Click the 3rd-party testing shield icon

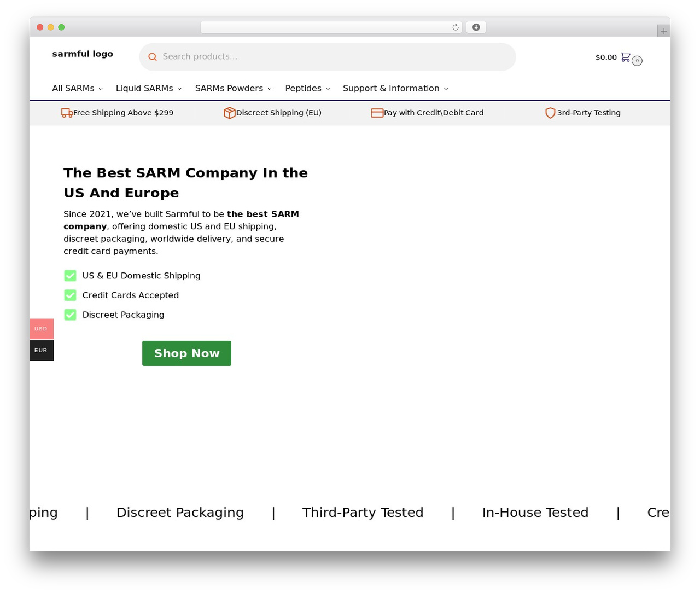tap(550, 113)
